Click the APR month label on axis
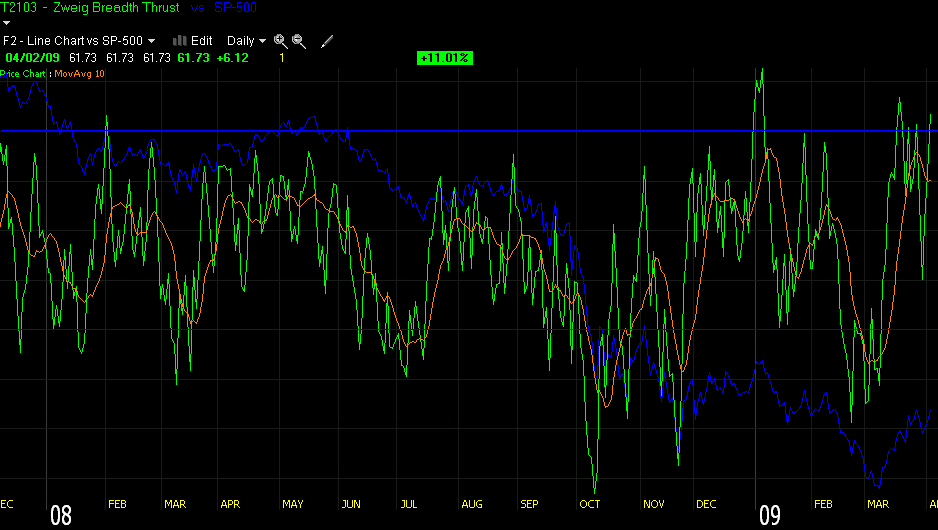This screenshot has width=938, height=530. click(230, 504)
